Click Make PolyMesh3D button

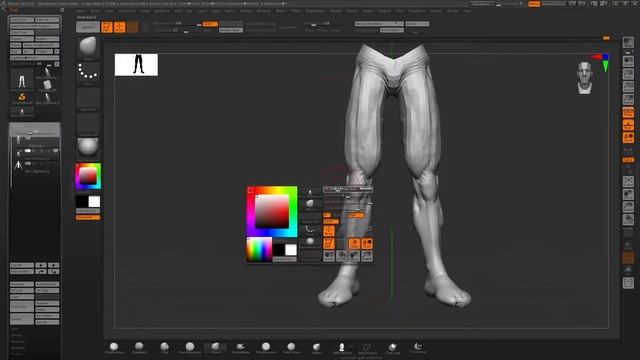41,45
